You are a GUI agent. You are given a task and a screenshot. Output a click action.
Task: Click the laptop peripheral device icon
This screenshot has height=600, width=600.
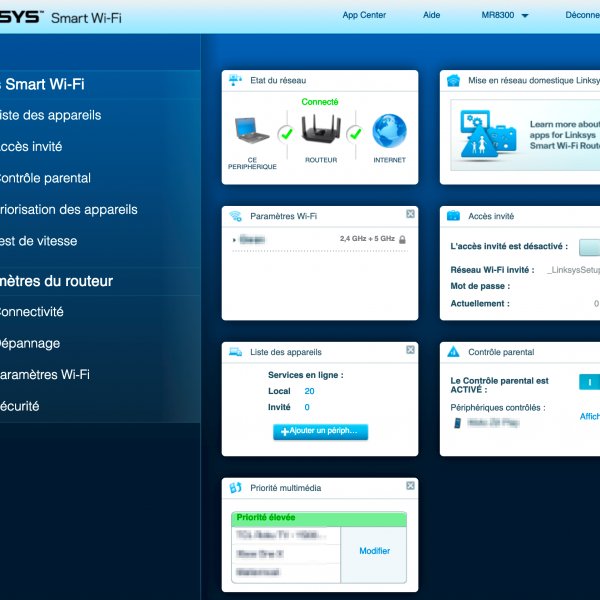251,132
